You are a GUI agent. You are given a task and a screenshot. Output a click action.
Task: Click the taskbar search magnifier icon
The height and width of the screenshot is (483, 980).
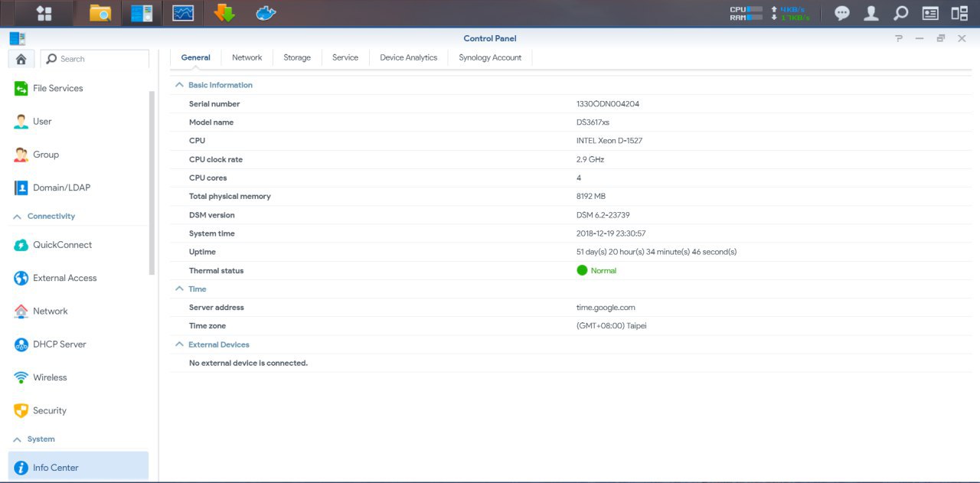coord(901,13)
